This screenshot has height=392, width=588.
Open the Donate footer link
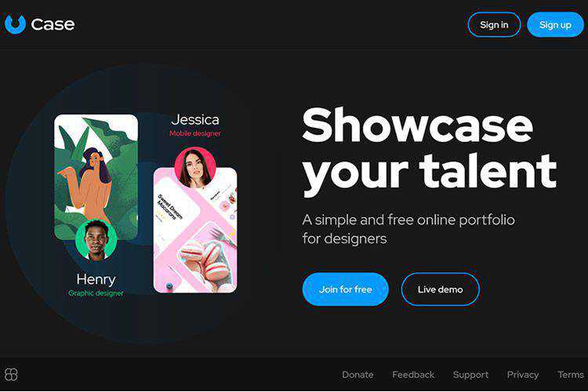coord(358,375)
